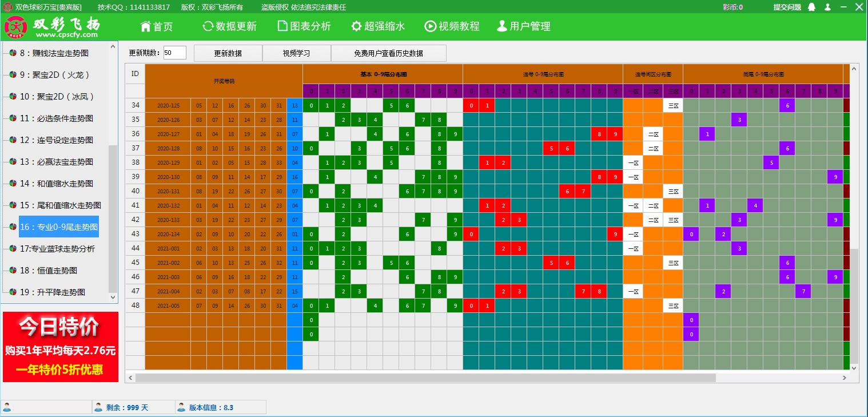Click the play icon beside 视频教程
Image resolution: width=868 pixels, height=417 pixels.
pyautogui.click(x=430, y=26)
